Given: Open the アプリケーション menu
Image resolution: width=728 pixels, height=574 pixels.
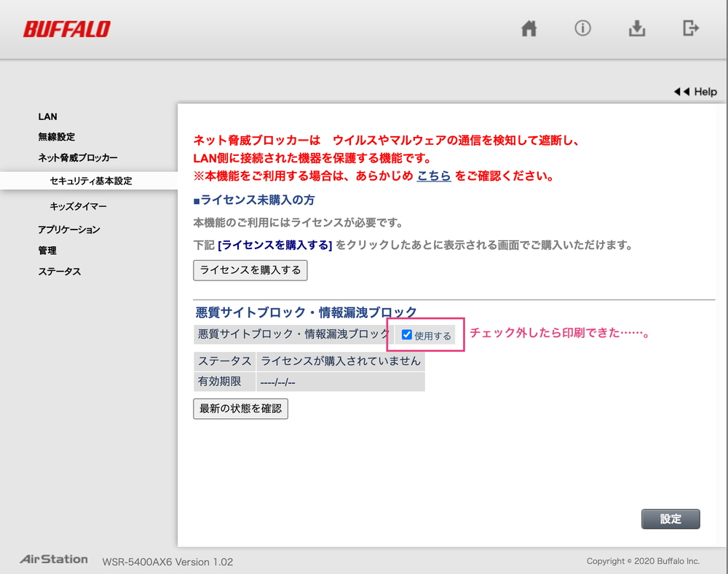Looking at the screenshot, I should point(69,229).
